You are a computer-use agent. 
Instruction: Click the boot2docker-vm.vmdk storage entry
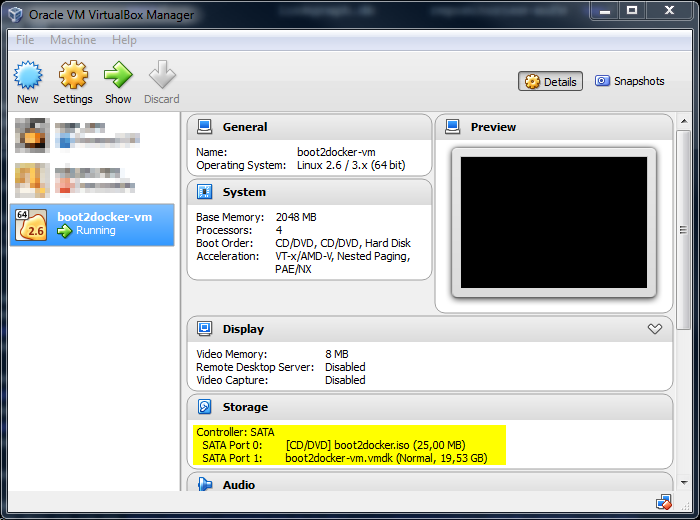point(386,458)
